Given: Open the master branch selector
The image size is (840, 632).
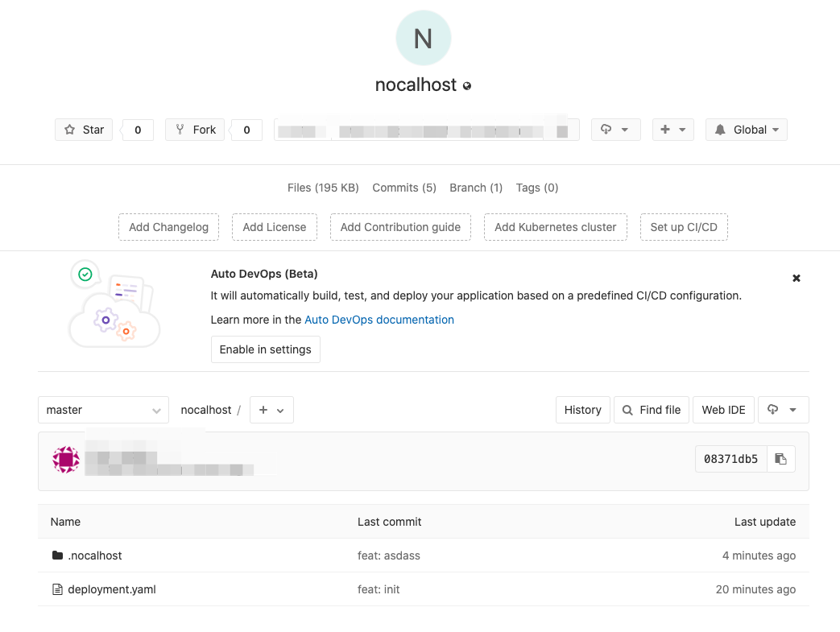Looking at the screenshot, I should (x=103, y=410).
